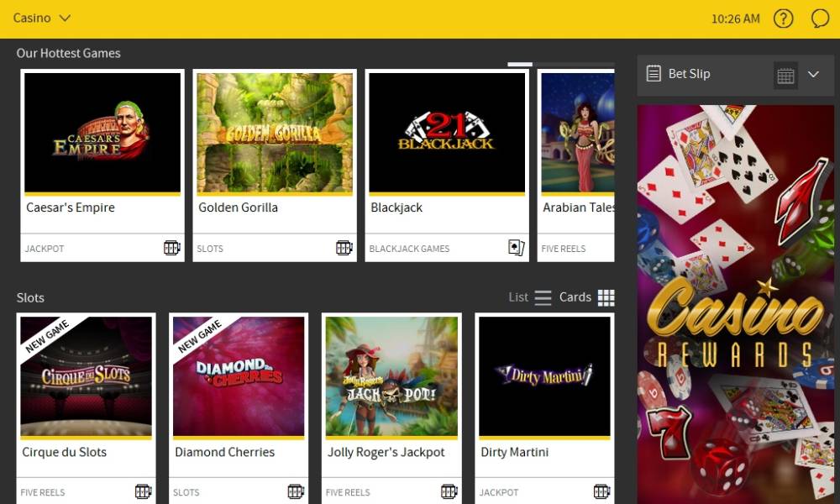Open the Arabian Tales game thumbnail
The width and height of the screenshot is (840, 504).
(x=578, y=132)
